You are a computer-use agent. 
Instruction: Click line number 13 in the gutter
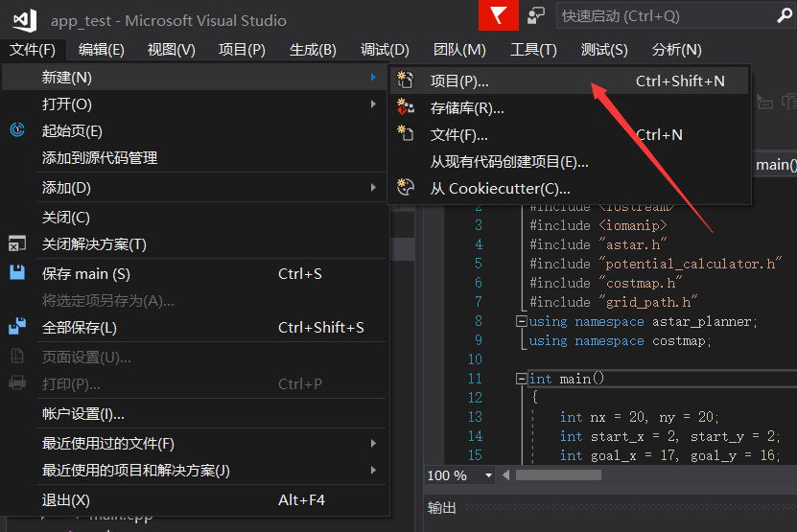pyautogui.click(x=475, y=417)
